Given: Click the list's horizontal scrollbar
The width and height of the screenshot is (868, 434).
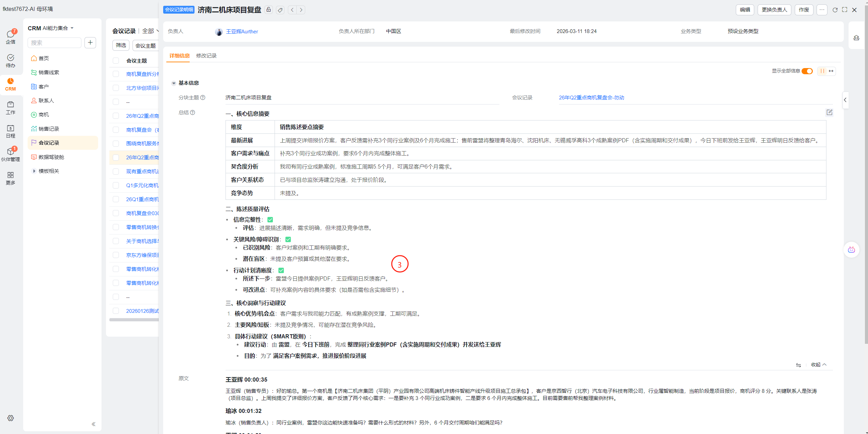Looking at the screenshot, I should pos(134,320).
